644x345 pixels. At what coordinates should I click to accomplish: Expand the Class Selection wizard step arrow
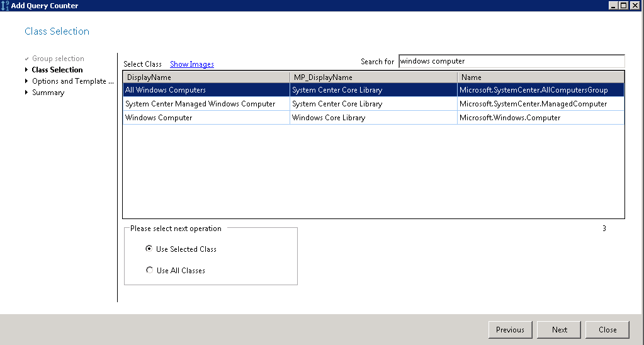tap(26, 70)
